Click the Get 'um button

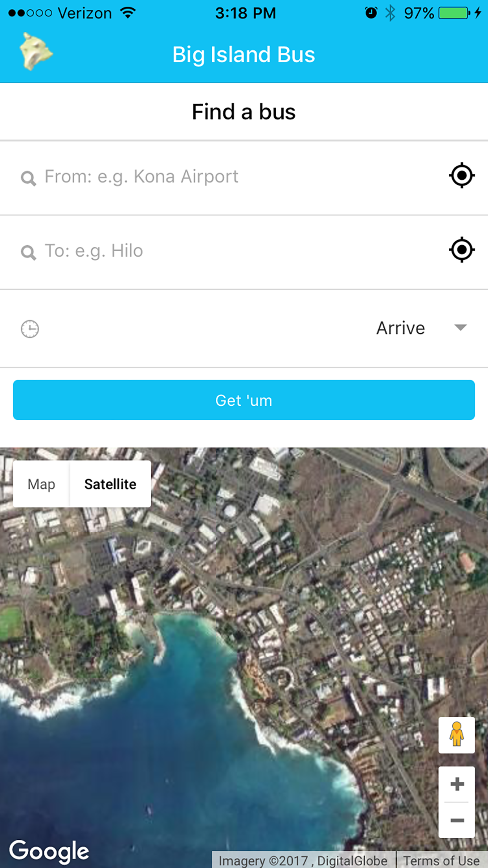click(244, 400)
